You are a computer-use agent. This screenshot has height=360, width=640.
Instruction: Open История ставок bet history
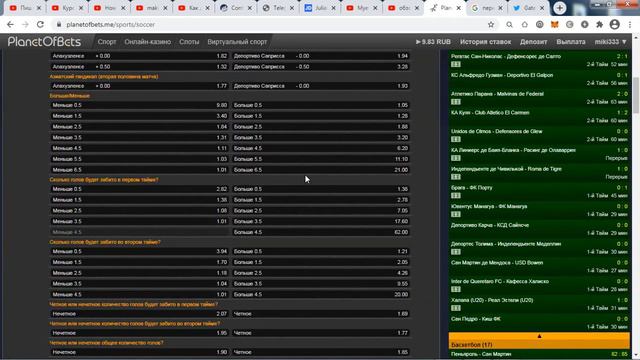coord(485,42)
